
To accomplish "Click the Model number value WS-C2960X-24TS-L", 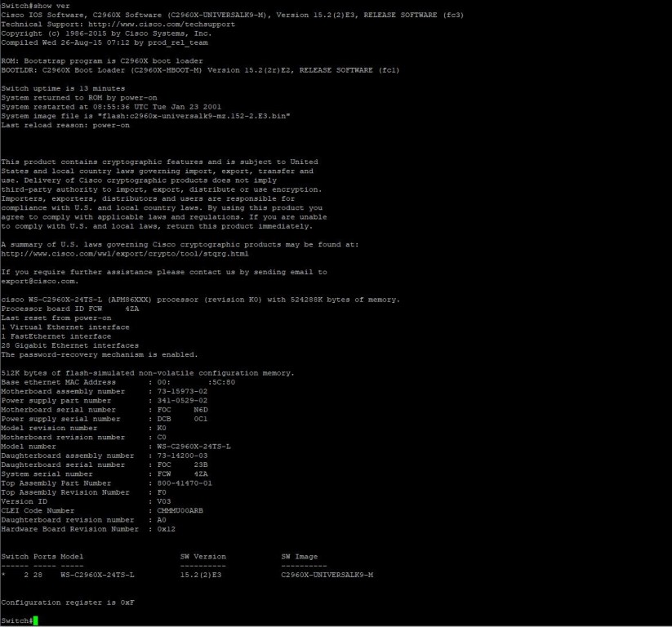I will 194,447.
